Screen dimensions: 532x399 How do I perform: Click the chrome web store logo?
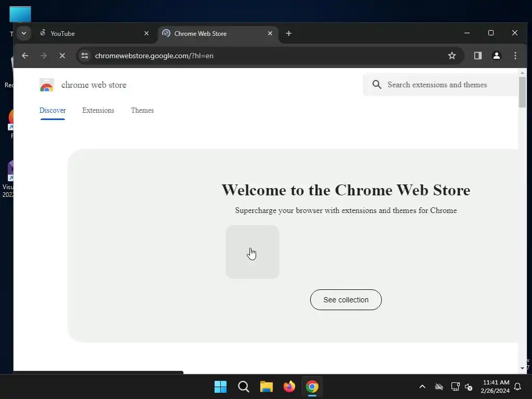click(x=46, y=85)
